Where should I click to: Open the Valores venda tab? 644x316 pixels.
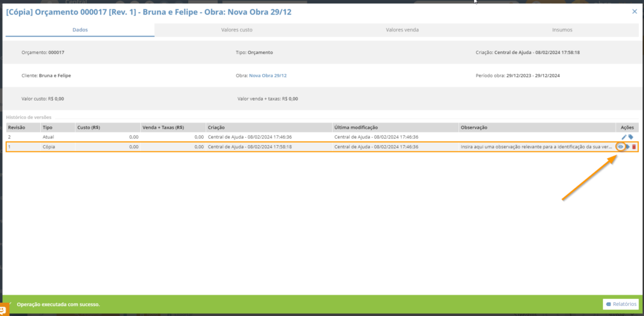pos(402,30)
